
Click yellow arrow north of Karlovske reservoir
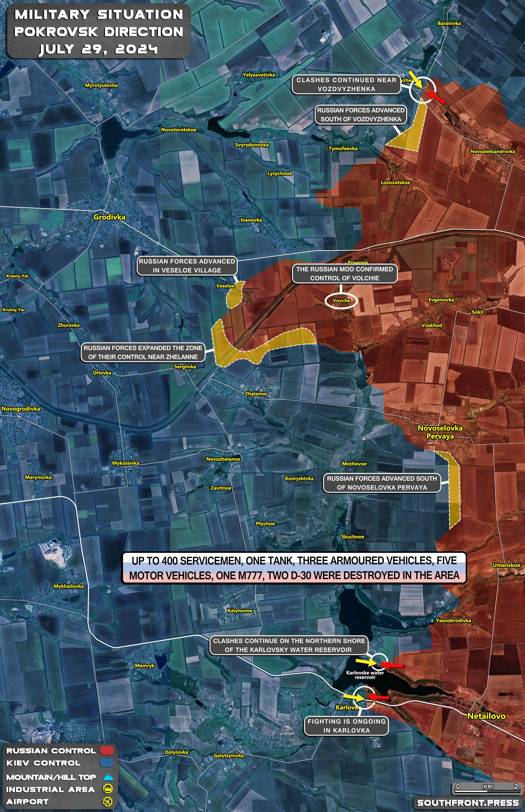coord(366,662)
